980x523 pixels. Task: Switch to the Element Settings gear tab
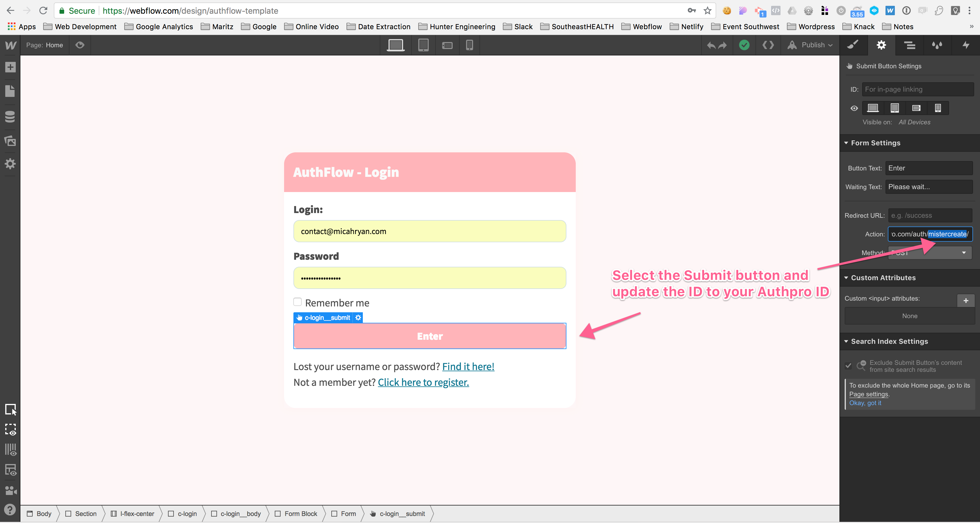click(881, 45)
